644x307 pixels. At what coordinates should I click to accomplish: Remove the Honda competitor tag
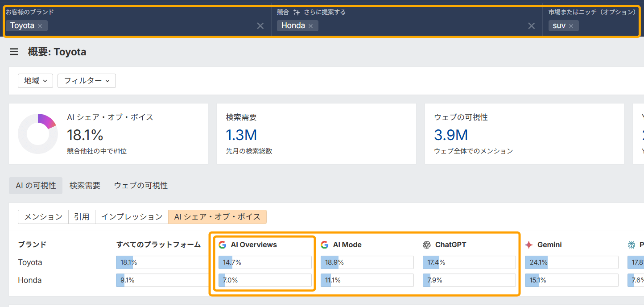[x=310, y=26]
